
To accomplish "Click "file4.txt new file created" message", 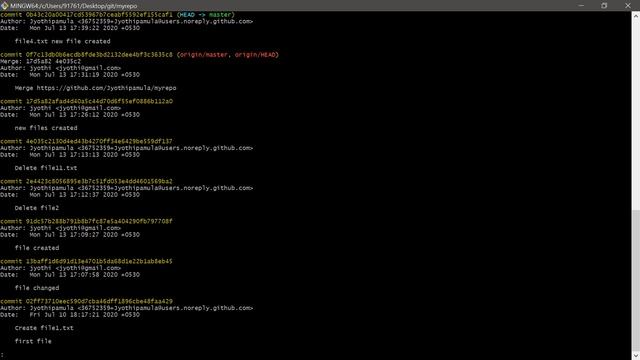I will (62, 41).
